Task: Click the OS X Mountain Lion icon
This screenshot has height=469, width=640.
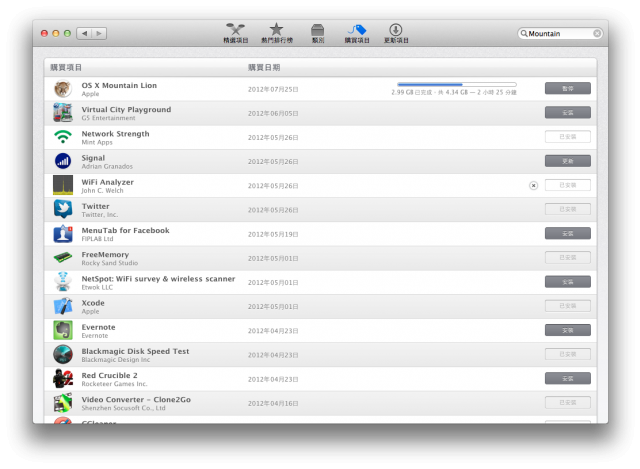Action: (x=63, y=89)
